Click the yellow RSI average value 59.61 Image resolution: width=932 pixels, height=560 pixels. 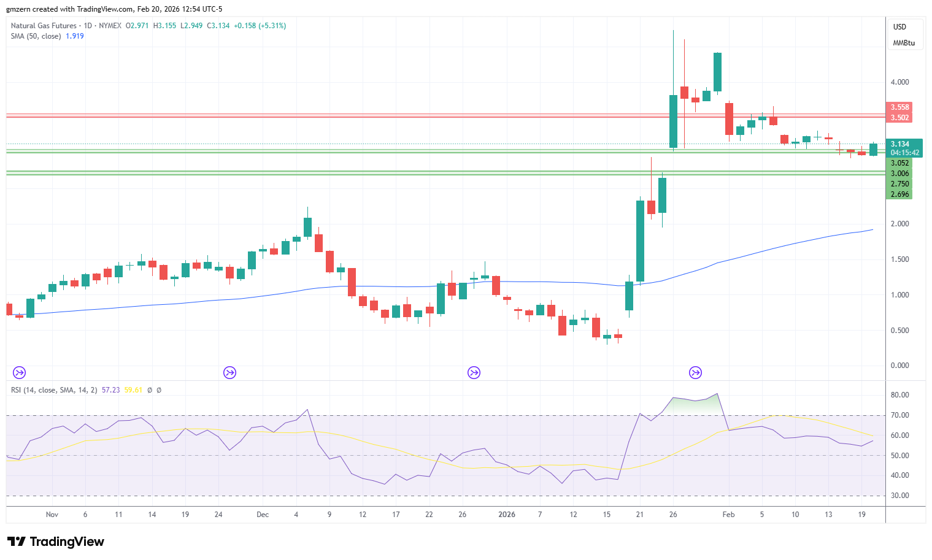(x=133, y=390)
